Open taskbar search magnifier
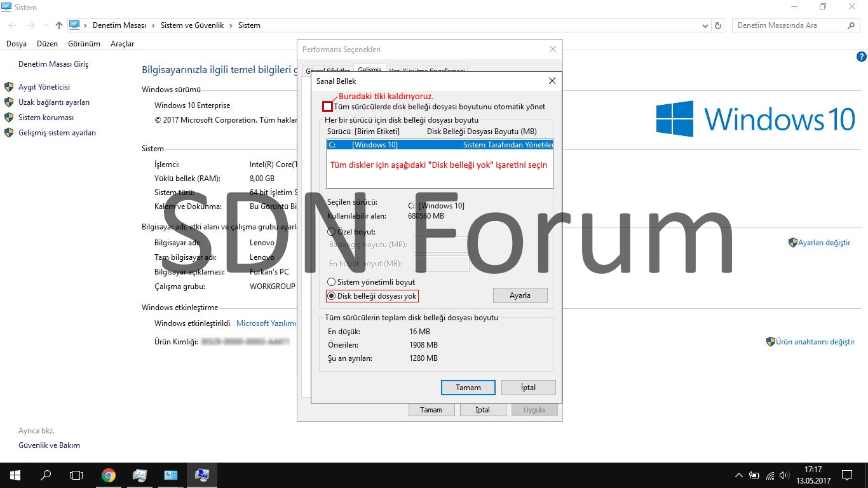Image resolution: width=868 pixels, height=488 pixels. 46,475
